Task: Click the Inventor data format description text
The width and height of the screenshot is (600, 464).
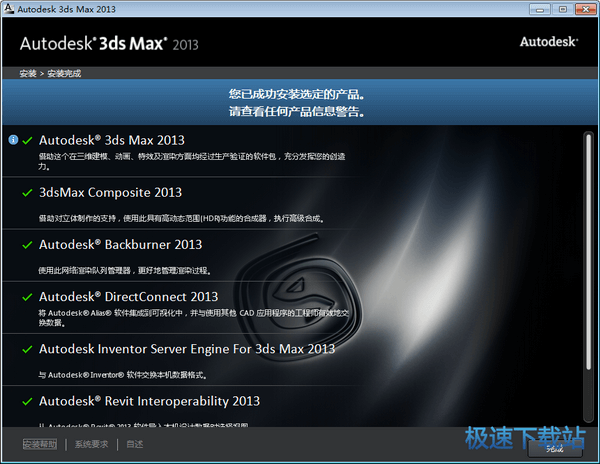Action: coord(123,375)
